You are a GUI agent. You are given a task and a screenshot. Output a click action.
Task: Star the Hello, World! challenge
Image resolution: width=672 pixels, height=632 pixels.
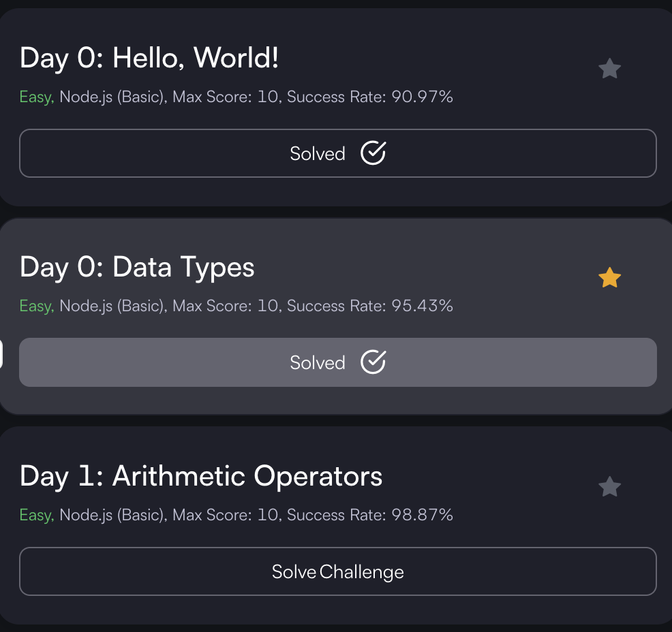[609, 69]
